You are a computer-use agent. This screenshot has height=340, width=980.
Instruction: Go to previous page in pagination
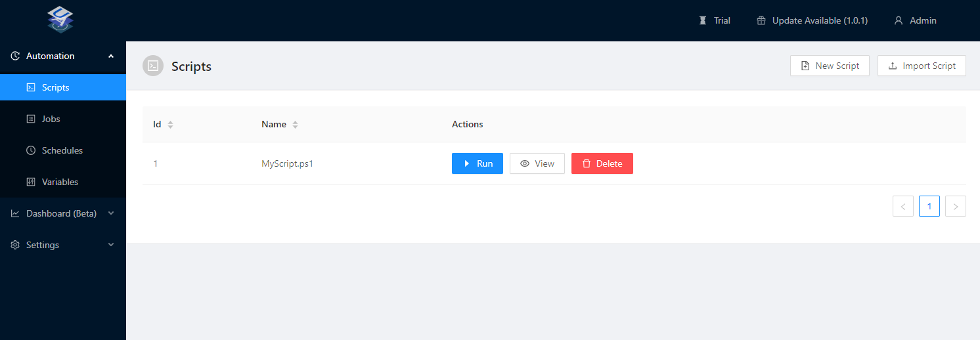[903, 206]
